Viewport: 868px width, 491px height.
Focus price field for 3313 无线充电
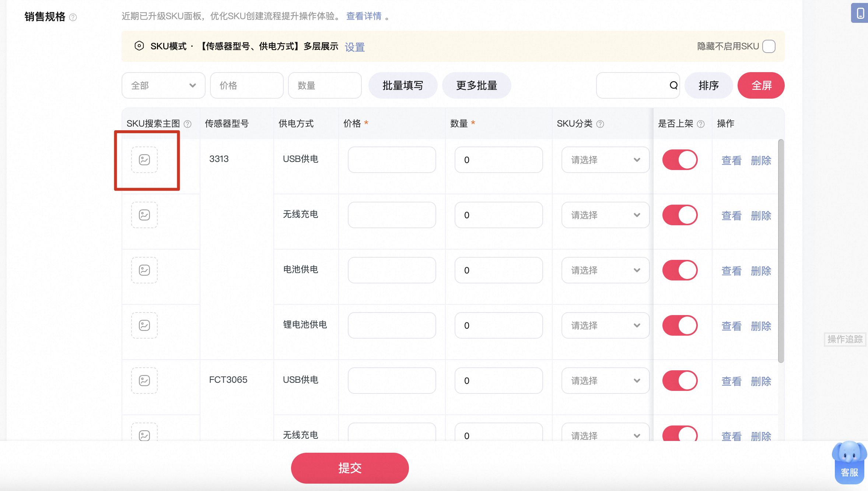pyautogui.click(x=392, y=215)
